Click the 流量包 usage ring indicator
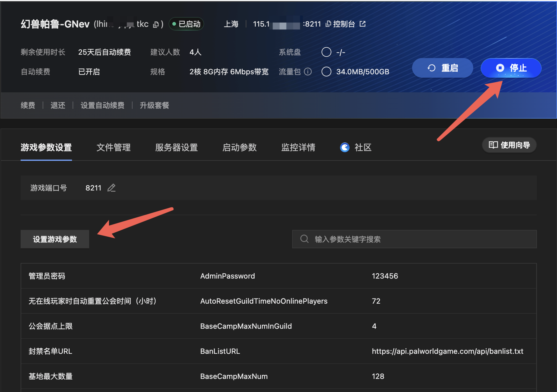Screen dimensions: 557x392 point(326,71)
